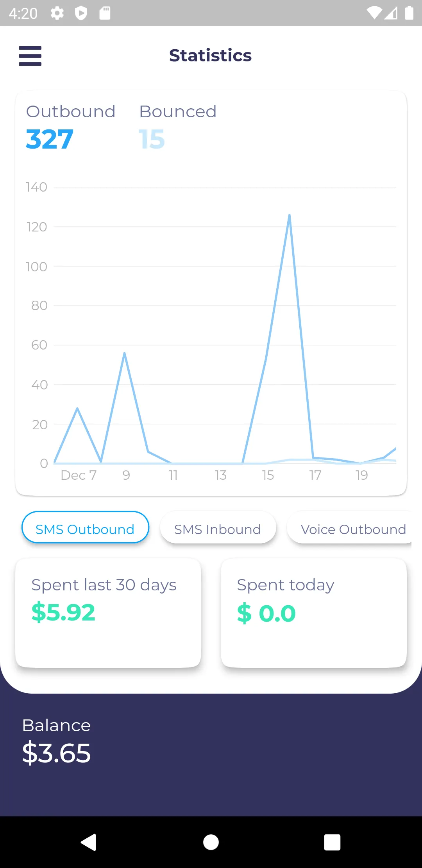Image resolution: width=422 pixels, height=868 pixels.
Task: Toggle the Bounced 15 series
Action: 178,127
